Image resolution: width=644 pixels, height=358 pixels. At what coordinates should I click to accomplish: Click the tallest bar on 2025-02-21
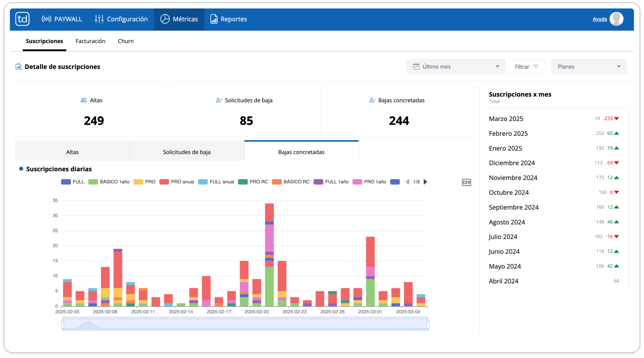pos(269,255)
